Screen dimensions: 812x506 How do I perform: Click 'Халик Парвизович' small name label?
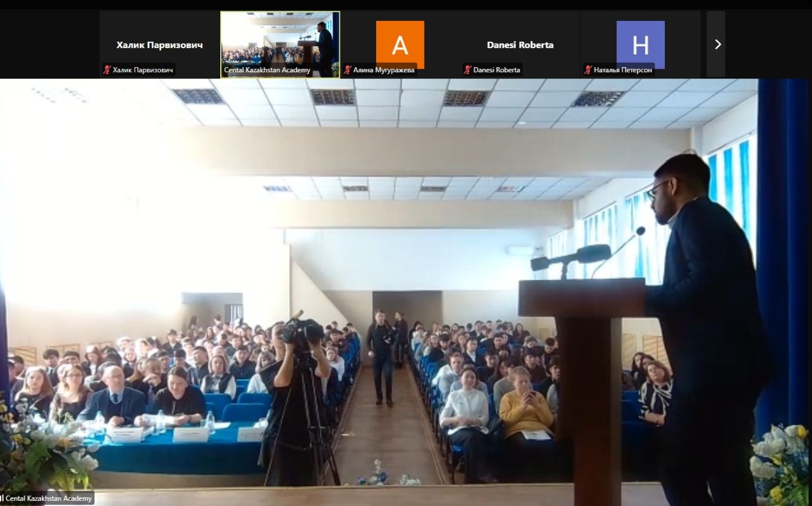pos(143,70)
